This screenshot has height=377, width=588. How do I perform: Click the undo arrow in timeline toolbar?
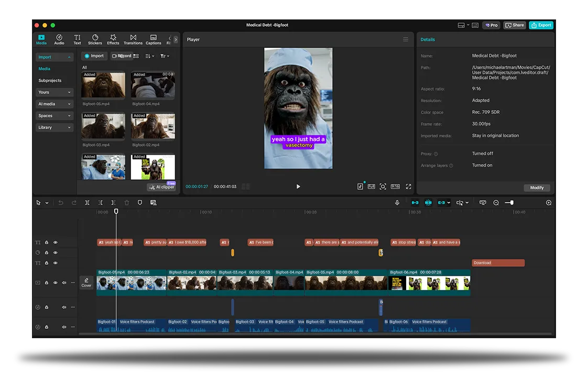(61, 202)
